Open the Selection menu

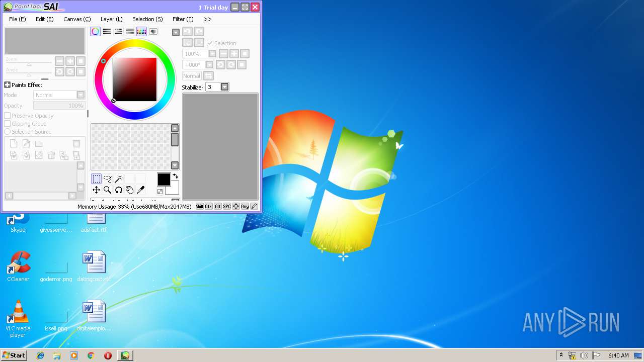coord(147,19)
